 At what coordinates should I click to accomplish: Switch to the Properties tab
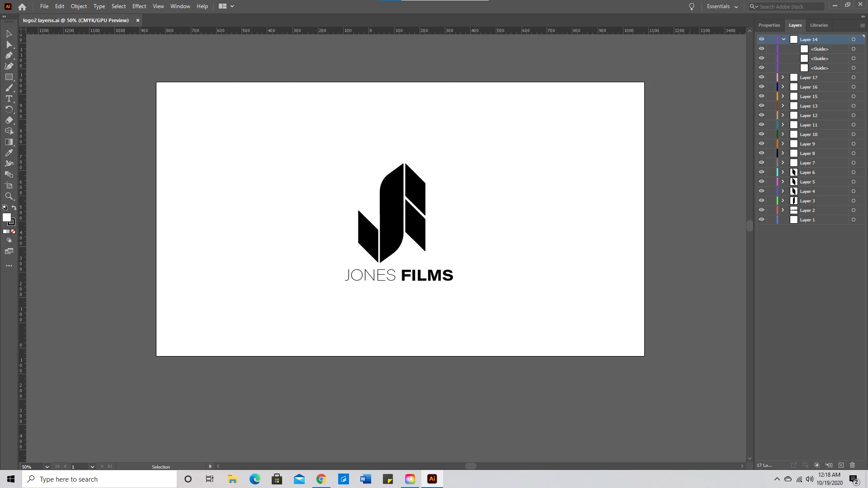(x=769, y=25)
